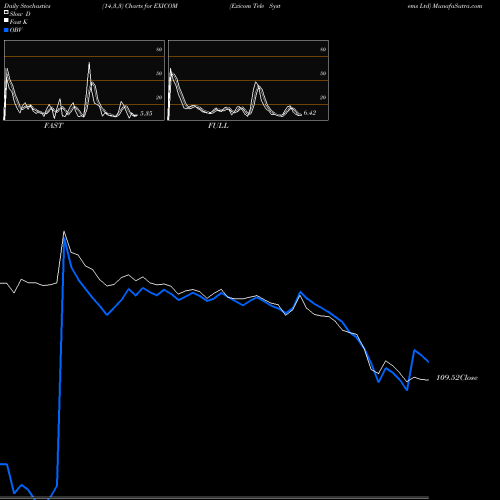Screen dimensions: 500x500
Task: Click the 80 level label in FULL chart
Action: (x=323, y=49)
